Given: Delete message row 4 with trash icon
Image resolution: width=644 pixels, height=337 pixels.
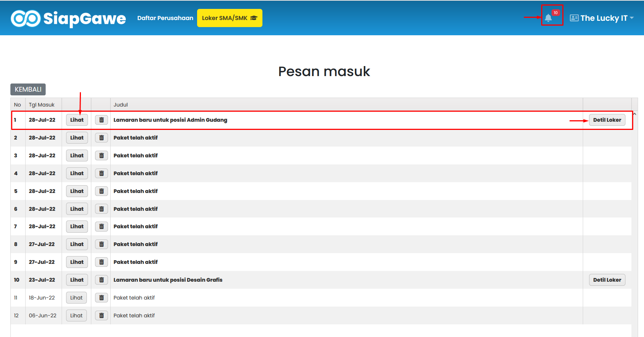Looking at the screenshot, I should coord(101,173).
